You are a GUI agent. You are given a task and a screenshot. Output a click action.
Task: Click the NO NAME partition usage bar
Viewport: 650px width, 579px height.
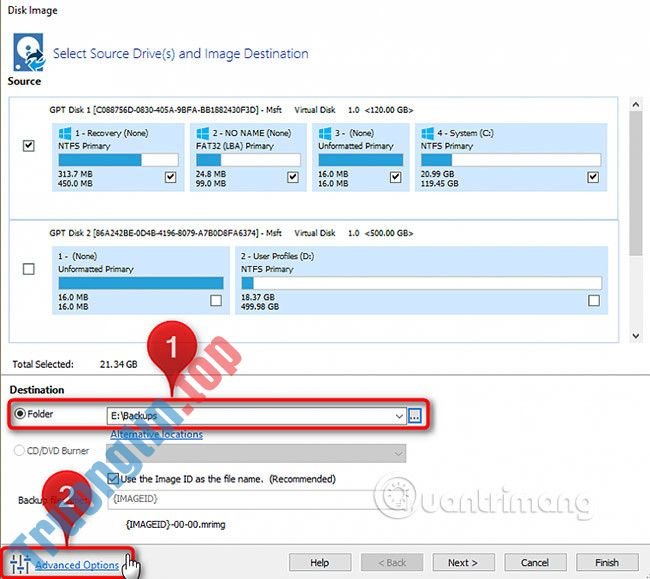click(248, 160)
